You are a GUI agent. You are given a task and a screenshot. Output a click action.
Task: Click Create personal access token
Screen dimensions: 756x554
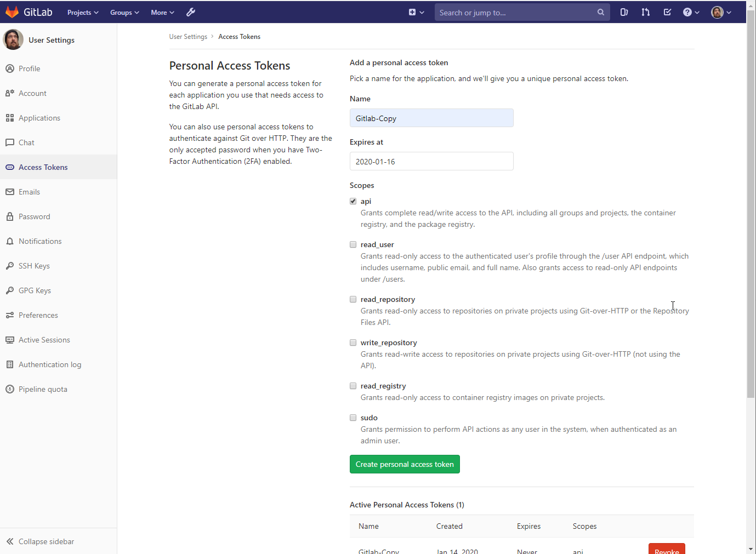click(405, 464)
